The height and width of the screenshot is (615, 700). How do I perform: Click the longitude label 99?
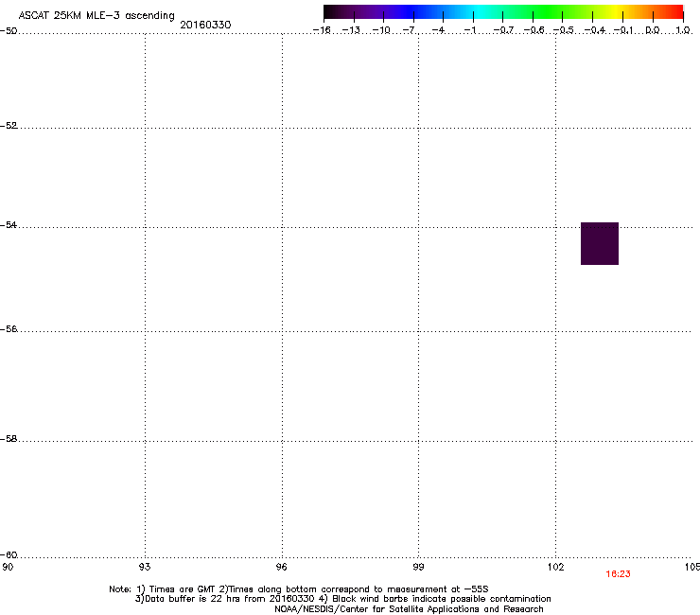(418, 567)
